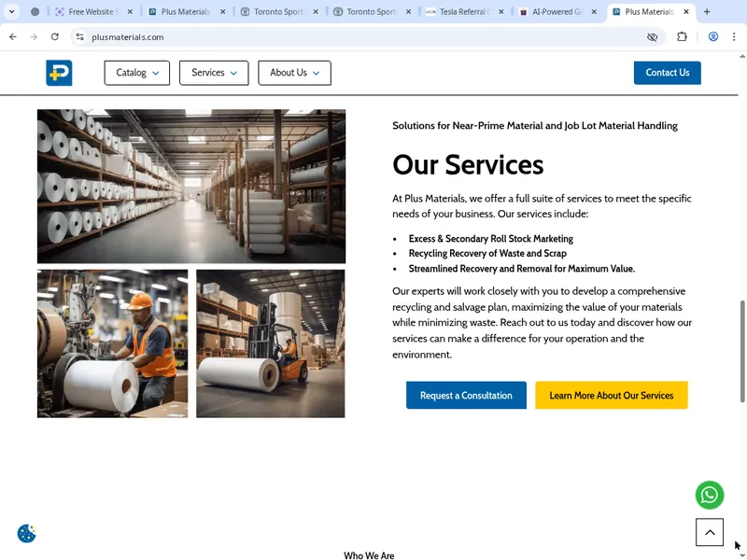Screen dimensions: 747x560
Task: Expand the About Us dropdown menu
Action: (294, 73)
